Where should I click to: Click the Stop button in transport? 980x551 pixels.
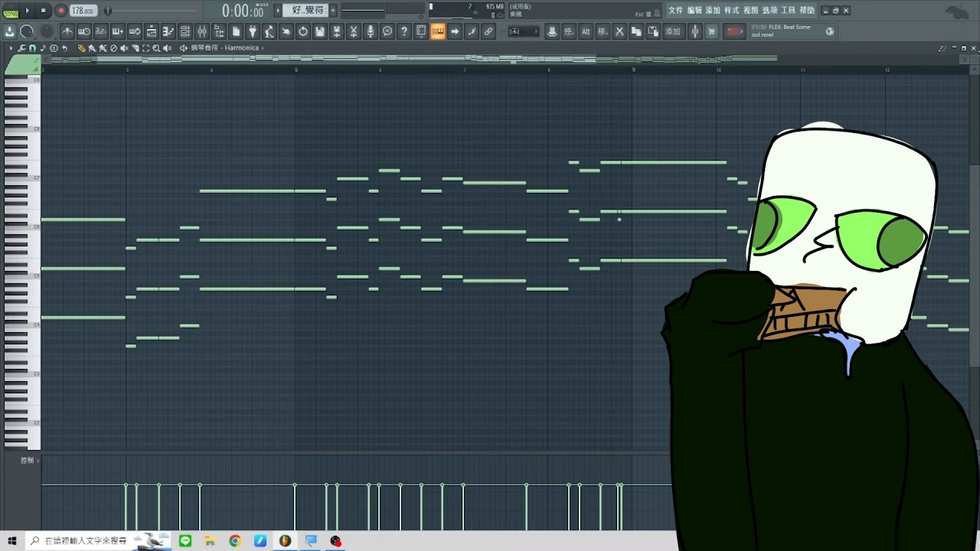44,11
